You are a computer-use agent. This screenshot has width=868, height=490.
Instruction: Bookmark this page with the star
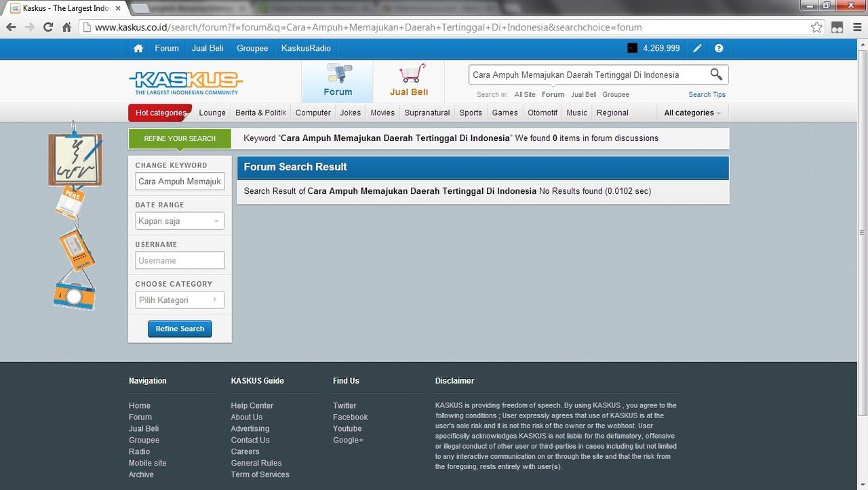816,27
